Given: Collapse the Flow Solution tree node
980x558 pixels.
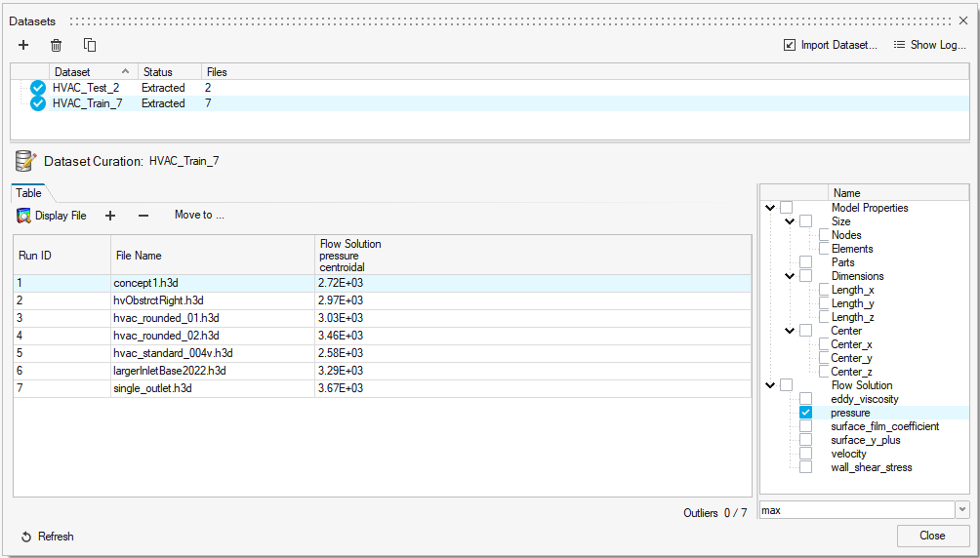Looking at the screenshot, I should (x=771, y=385).
